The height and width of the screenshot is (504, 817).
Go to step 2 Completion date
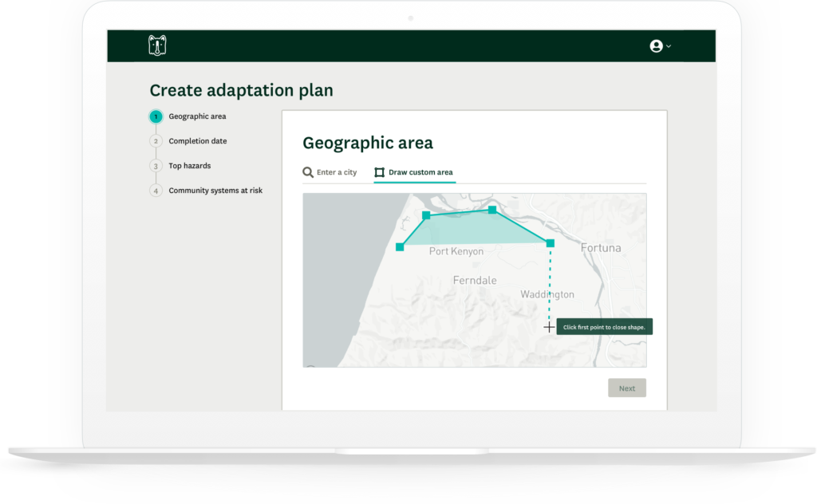pyautogui.click(x=197, y=141)
